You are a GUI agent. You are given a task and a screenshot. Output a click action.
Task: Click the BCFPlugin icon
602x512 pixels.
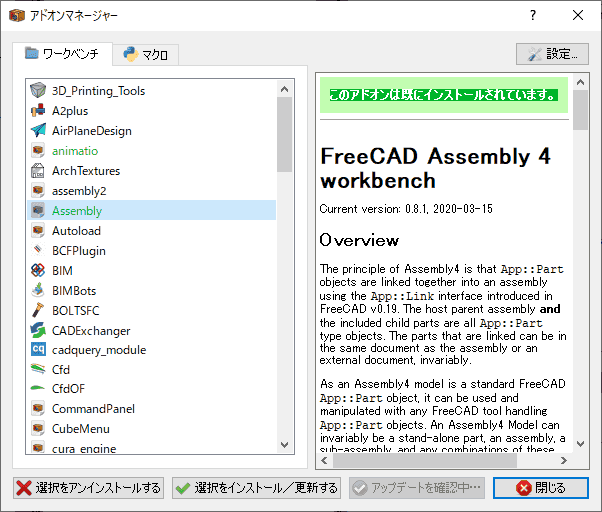[x=38, y=250]
